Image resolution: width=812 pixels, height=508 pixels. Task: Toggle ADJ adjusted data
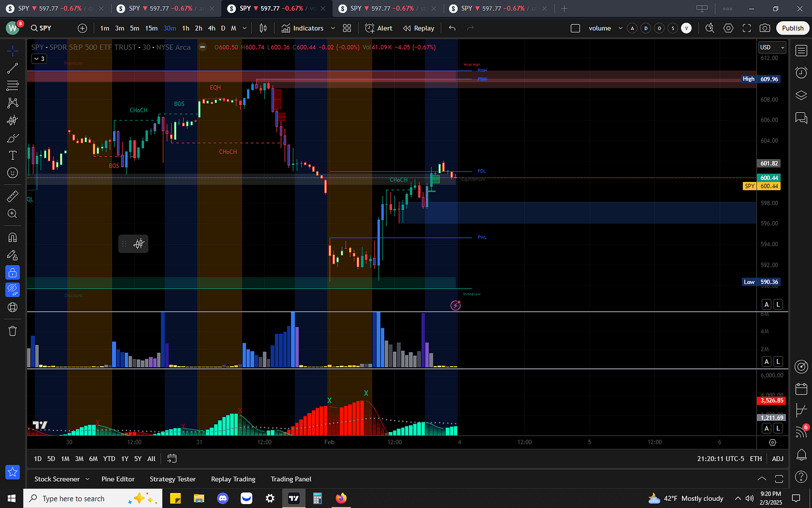click(x=777, y=458)
